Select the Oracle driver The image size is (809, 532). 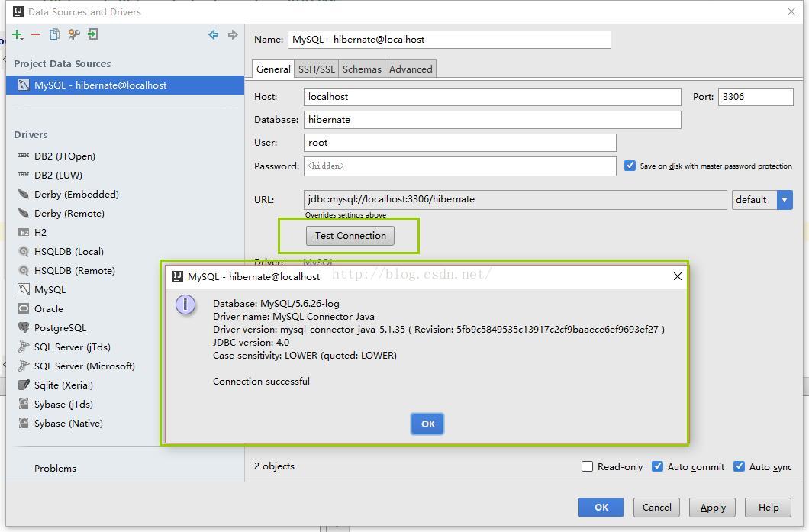49,308
